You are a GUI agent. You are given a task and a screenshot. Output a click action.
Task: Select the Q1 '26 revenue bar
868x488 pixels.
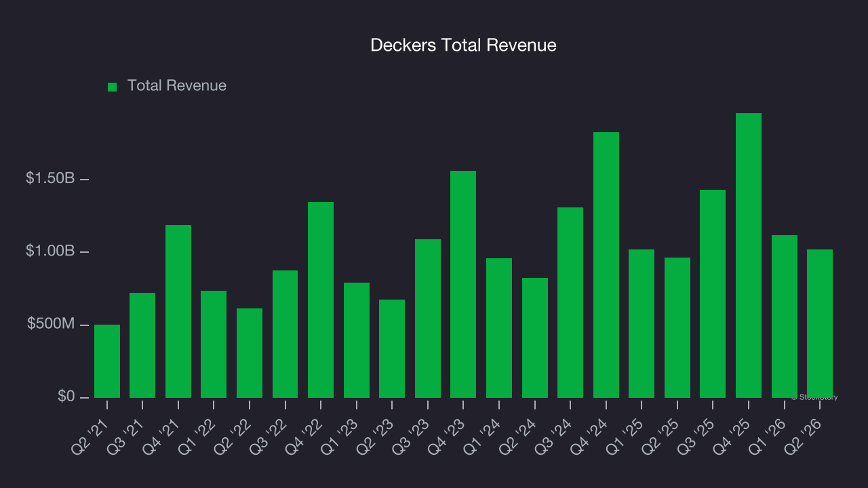click(785, 317)
